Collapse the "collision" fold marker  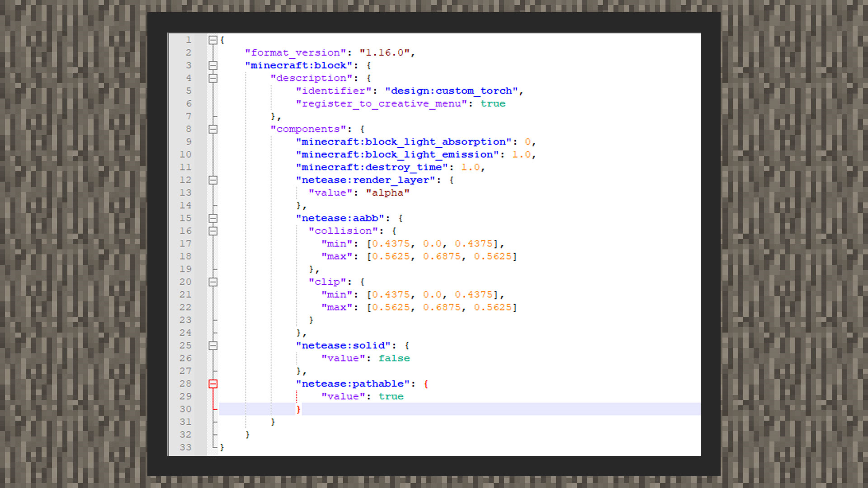click(x=213, y=231)
